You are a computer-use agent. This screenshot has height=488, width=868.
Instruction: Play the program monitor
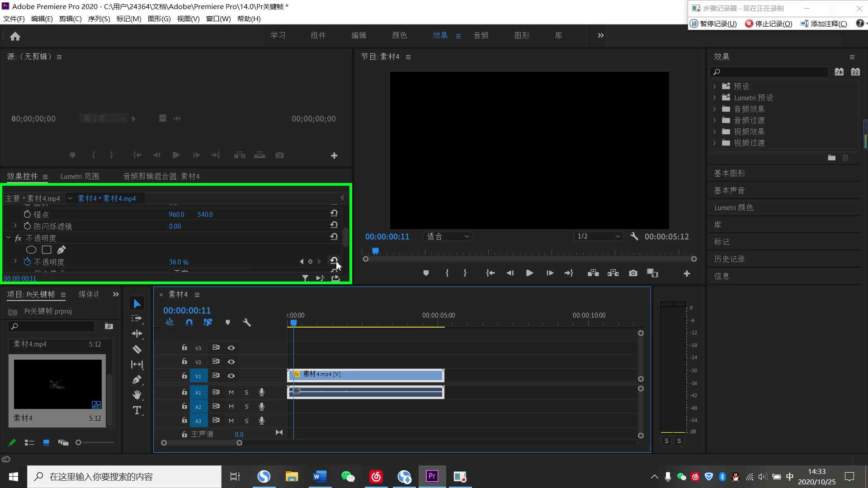(529, 273)
